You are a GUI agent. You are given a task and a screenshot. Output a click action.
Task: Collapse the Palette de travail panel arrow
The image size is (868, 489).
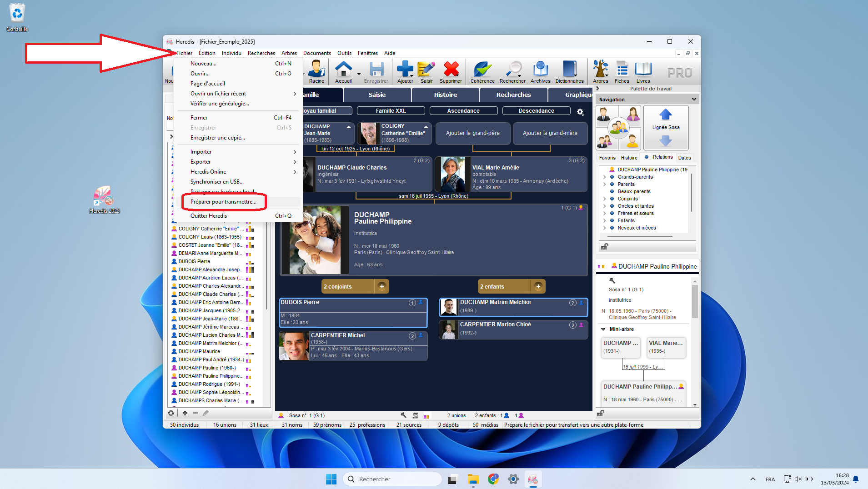598,89
